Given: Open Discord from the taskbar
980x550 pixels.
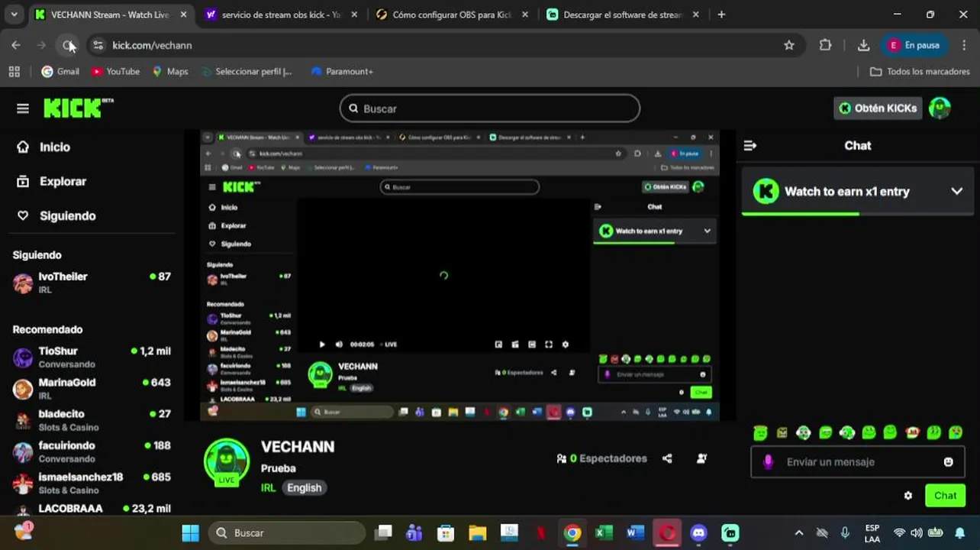Looking at the screenshot, I should (699, 532).
